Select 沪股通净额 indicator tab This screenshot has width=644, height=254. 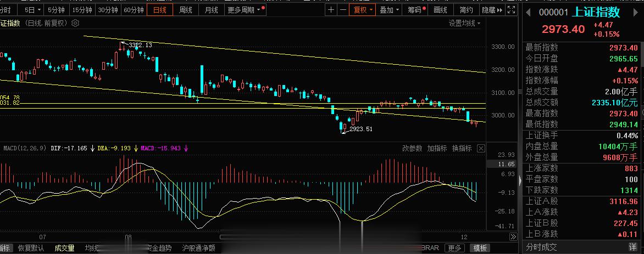pos(198,248)
